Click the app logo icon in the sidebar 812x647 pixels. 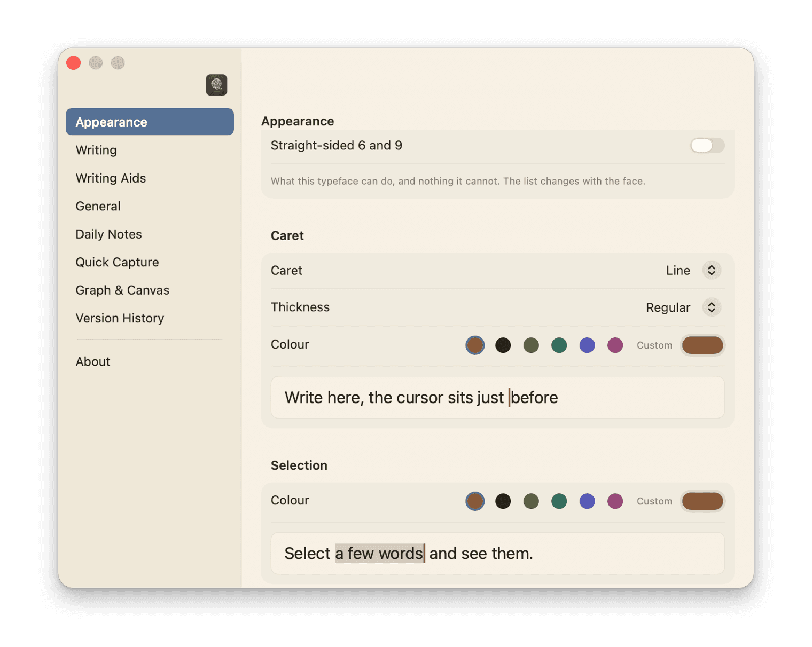click(x=216, y=85)
